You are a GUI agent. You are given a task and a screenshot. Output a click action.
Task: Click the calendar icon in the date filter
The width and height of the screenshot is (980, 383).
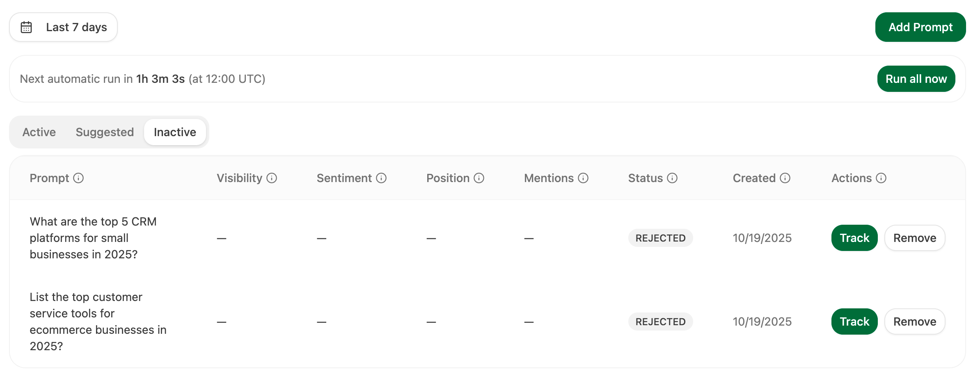tap(27, 27)
